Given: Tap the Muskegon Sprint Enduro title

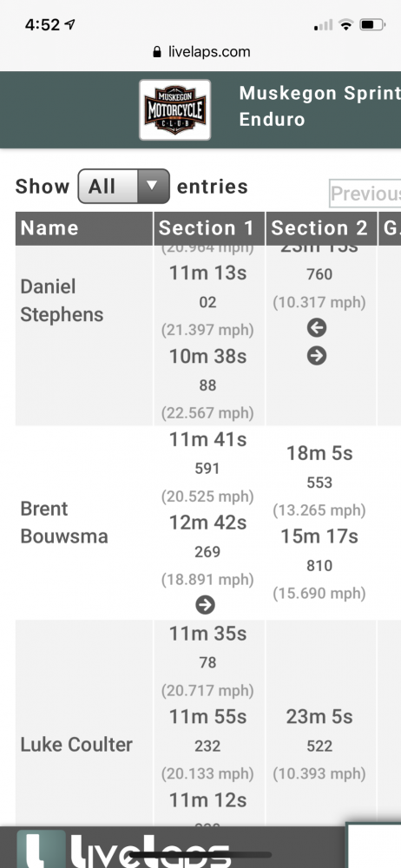Looking at the screenshot, I should tap(319, 106).
